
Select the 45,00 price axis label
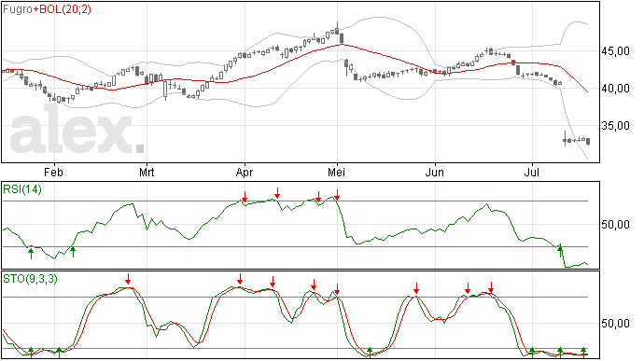click(x=616, y=51)
